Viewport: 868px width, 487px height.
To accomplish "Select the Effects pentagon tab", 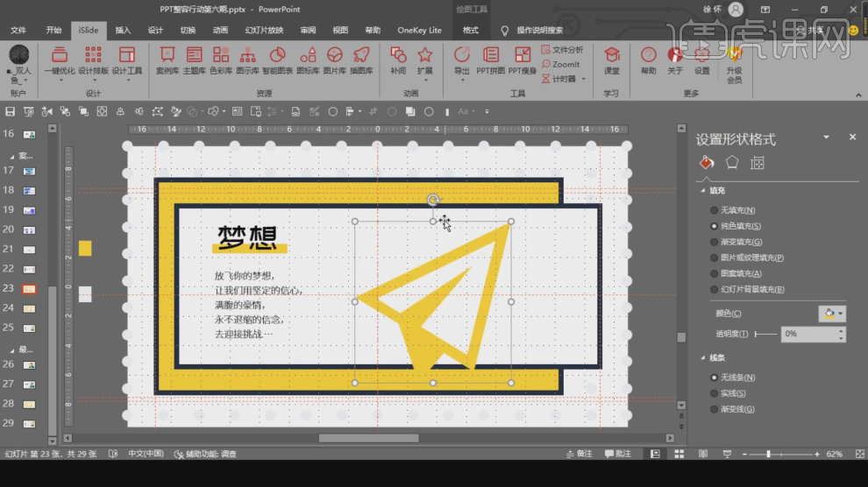I will [732, 163].
